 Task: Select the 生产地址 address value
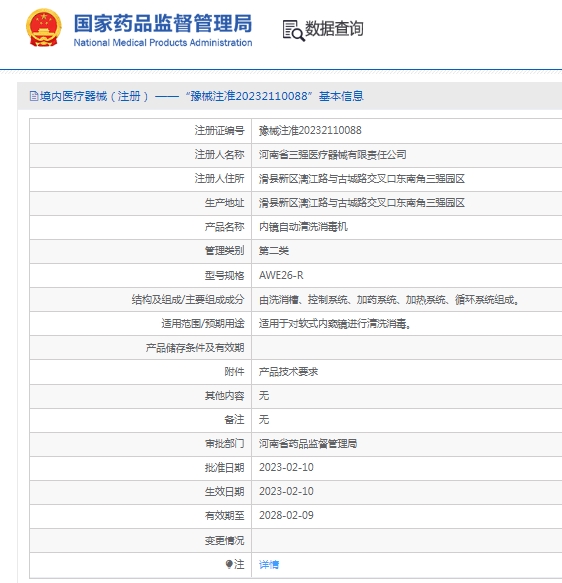(362, 203)
